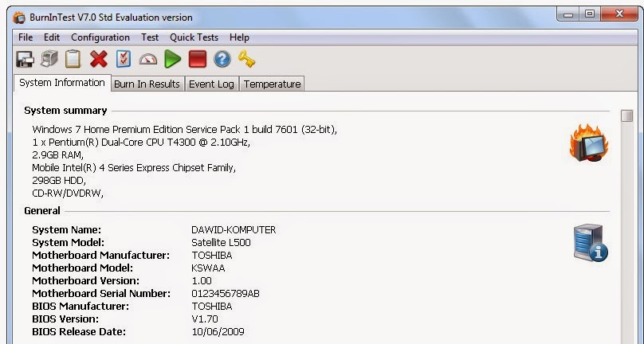
Task: Click the BurnInTest title bar app icon
Action: coord(19,18)
